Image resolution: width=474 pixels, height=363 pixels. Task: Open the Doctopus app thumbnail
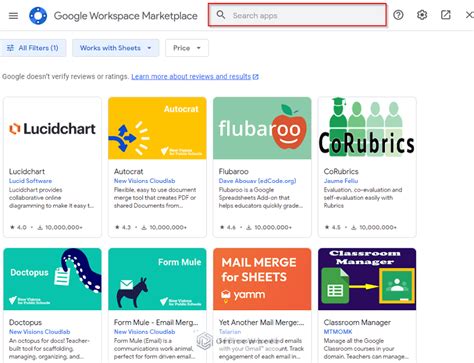[x=52, y=279]
